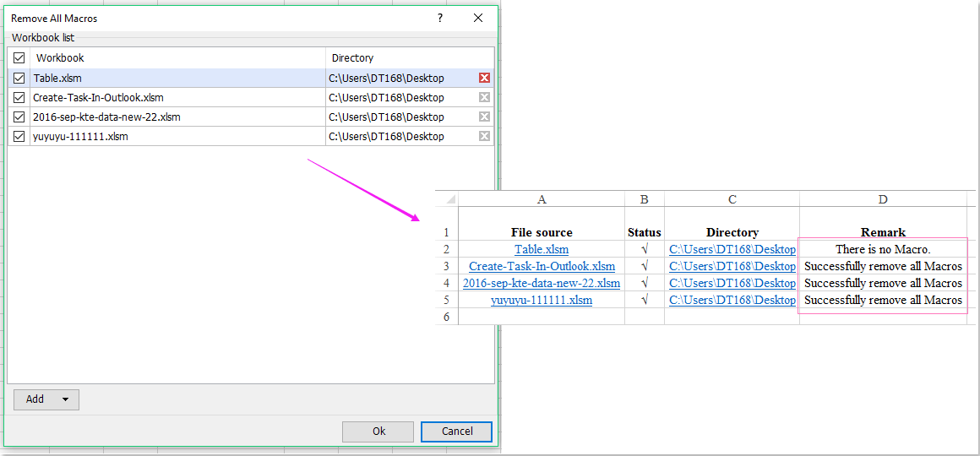
Task: Expand the Add button dropdown arrow
Action: point(66,399)
